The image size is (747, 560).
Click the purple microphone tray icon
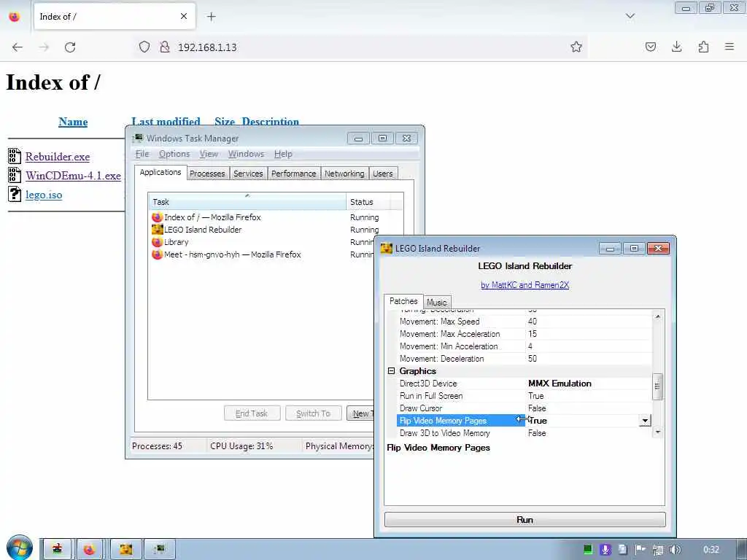[x=605, y=550]
